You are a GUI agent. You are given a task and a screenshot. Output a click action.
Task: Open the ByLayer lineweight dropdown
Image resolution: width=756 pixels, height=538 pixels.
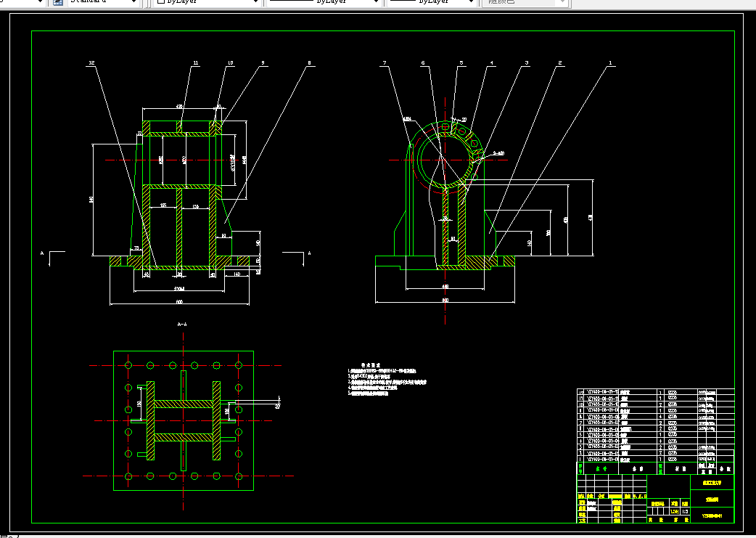[x=432, y=2]
